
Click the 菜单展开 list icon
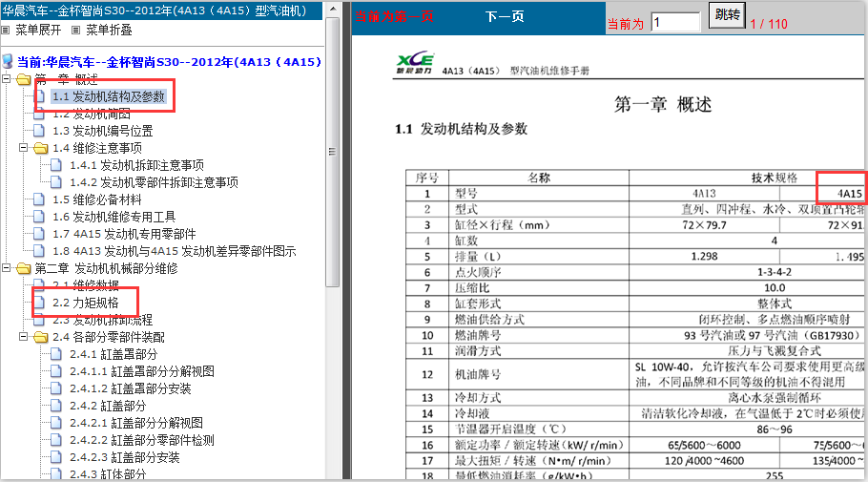[x=6, y=30]
